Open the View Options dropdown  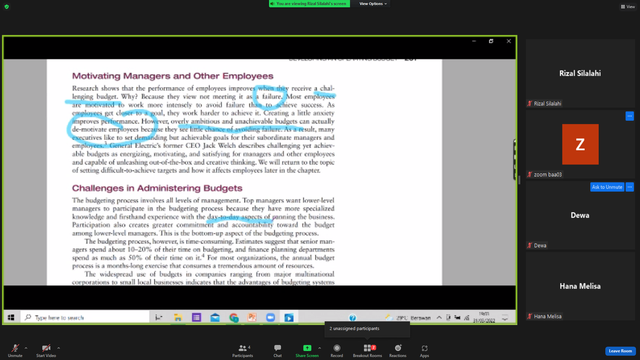point(373,4)
